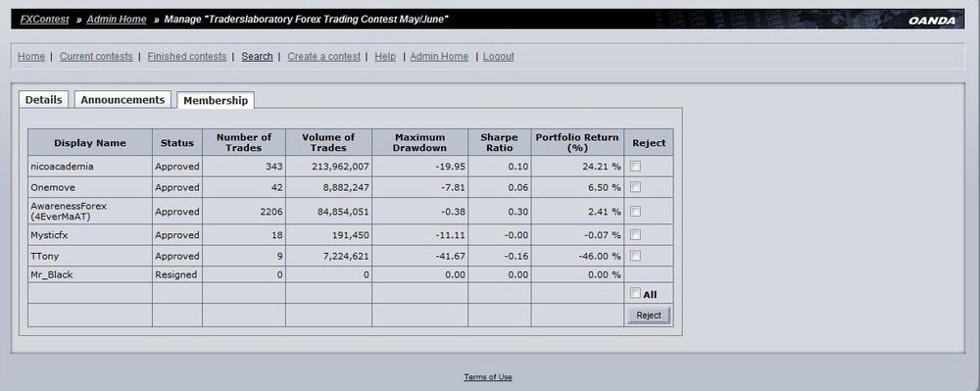Image resolution: width=980 pixels, height=391 pixels.
Task: Click the OANDA logo in the header
Action: pos(932,21)
